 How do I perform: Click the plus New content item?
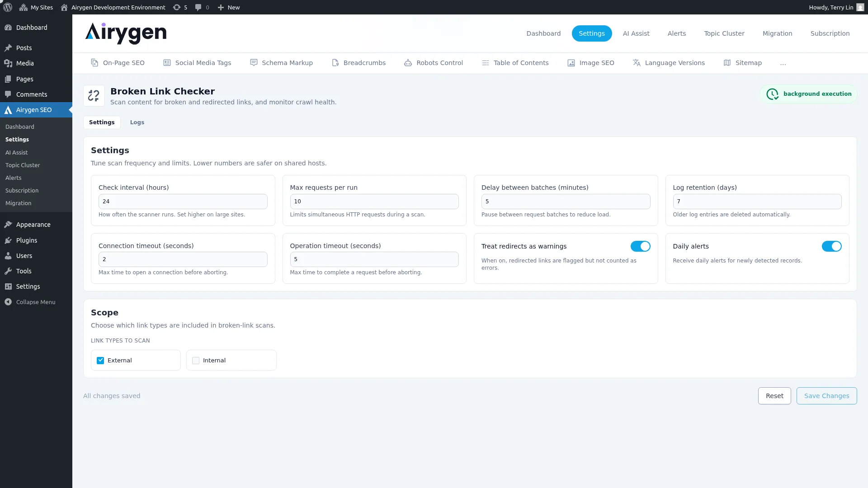(229, 7)
